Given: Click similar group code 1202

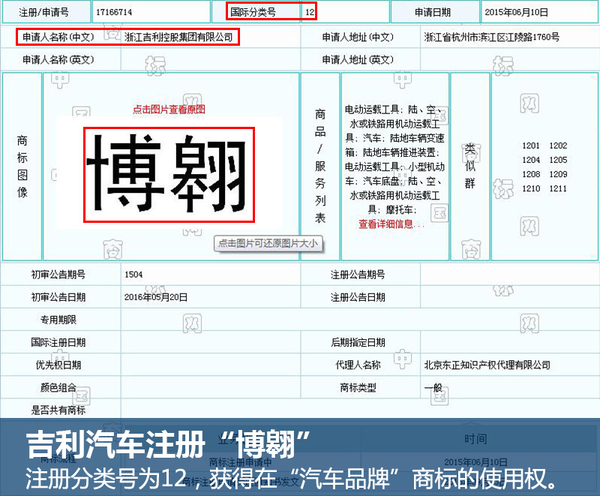Looking at the screenshot, I should coord(558,146).
